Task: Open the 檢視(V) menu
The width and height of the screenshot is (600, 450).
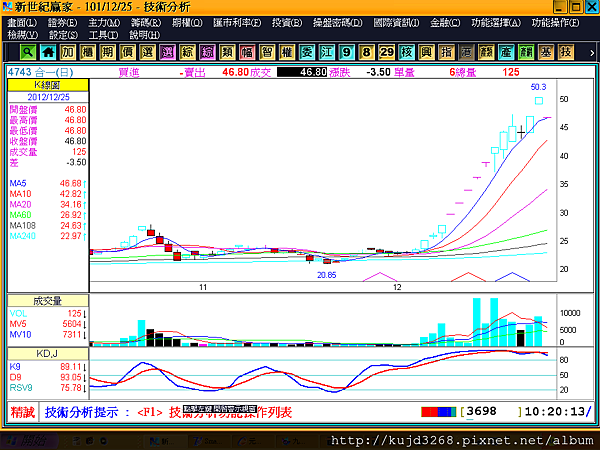Action: click(x=23, y=35)
